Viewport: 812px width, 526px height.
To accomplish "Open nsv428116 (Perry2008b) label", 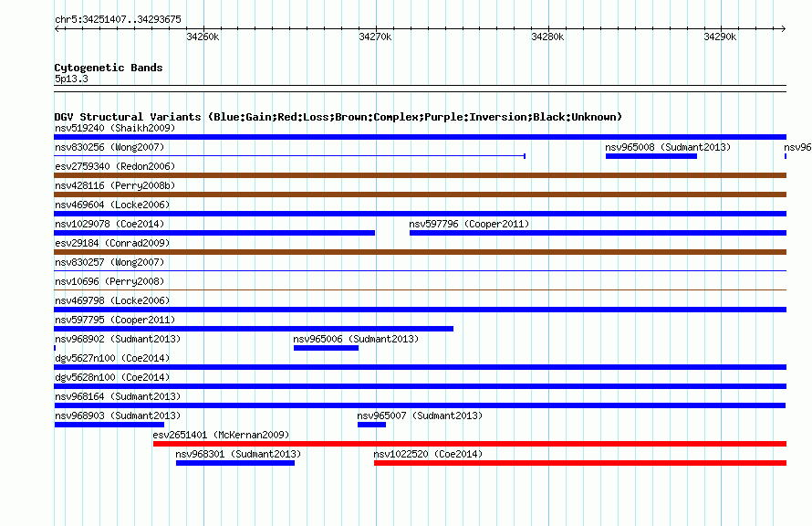I will click(115, 185).
